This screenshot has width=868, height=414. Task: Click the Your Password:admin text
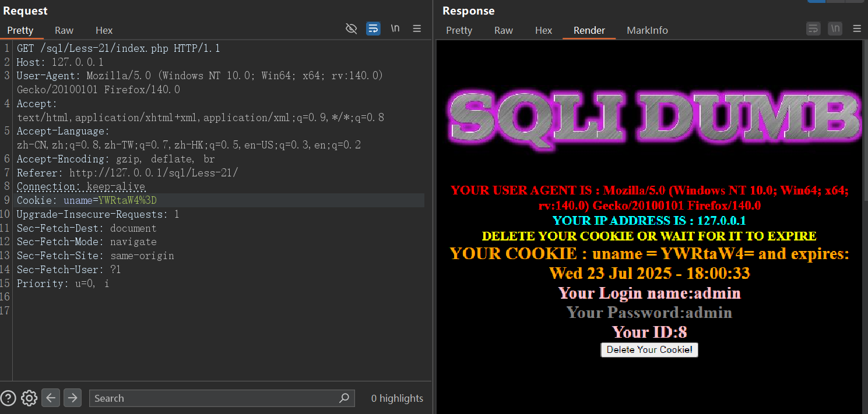[x=649, y=313]
